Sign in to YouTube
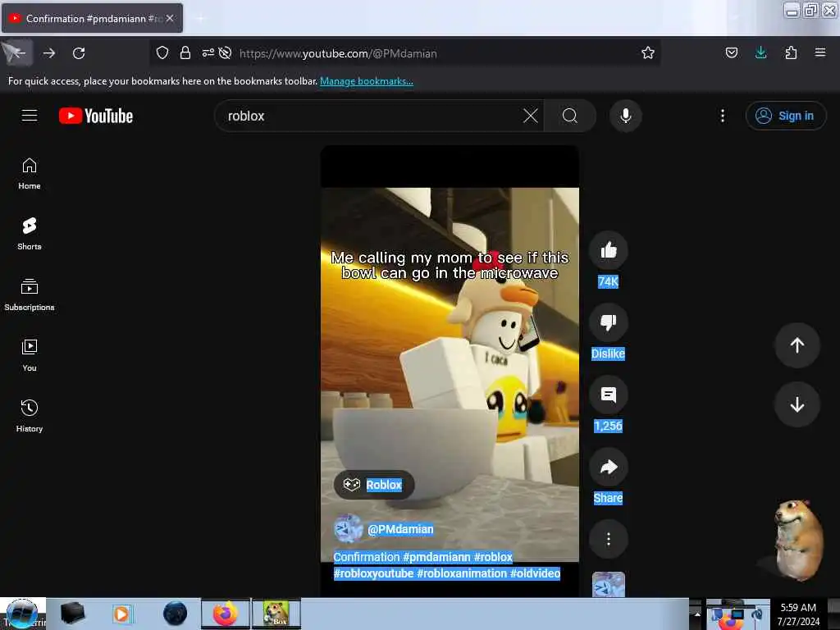 point(785,116)
